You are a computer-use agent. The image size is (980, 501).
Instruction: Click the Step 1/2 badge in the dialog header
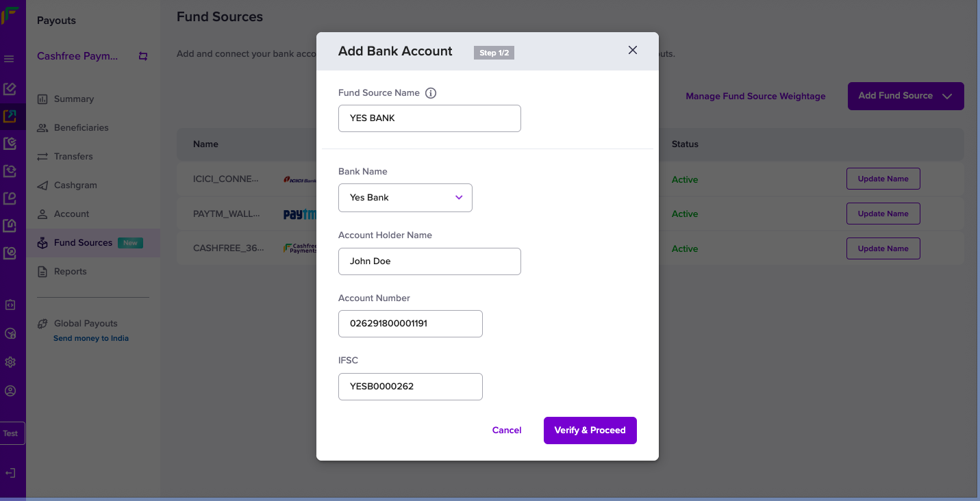point(494,53)
